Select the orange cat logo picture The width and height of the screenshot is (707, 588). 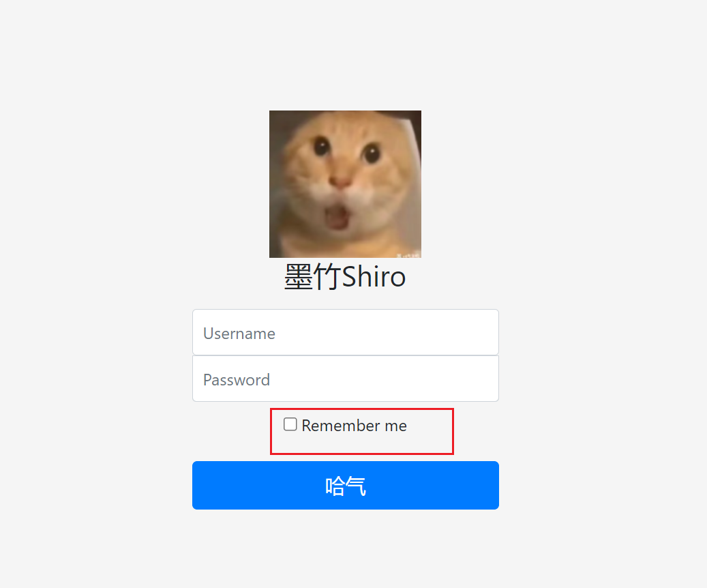pyautogui.click(x=345, y=184)
